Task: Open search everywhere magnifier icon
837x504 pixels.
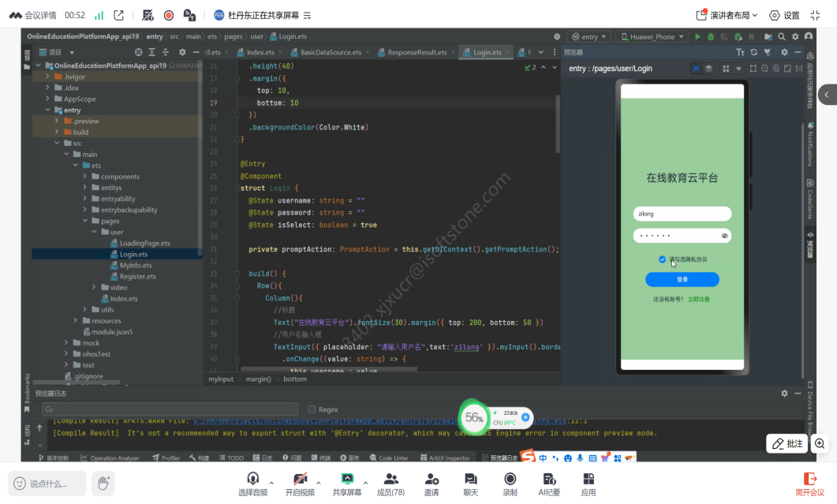Action: pyautogui.click(x=782, y=37)
